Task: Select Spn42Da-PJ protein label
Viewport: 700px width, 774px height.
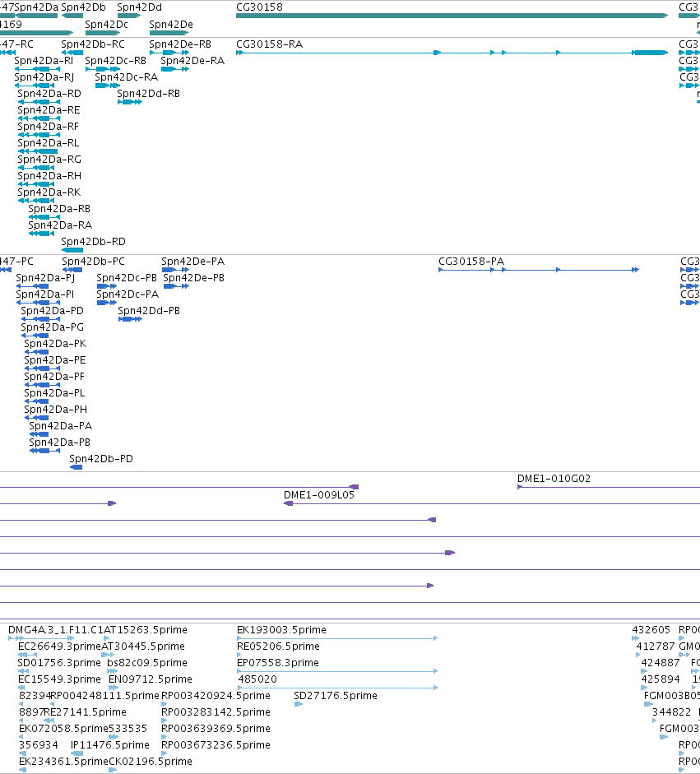Action: 45,278
